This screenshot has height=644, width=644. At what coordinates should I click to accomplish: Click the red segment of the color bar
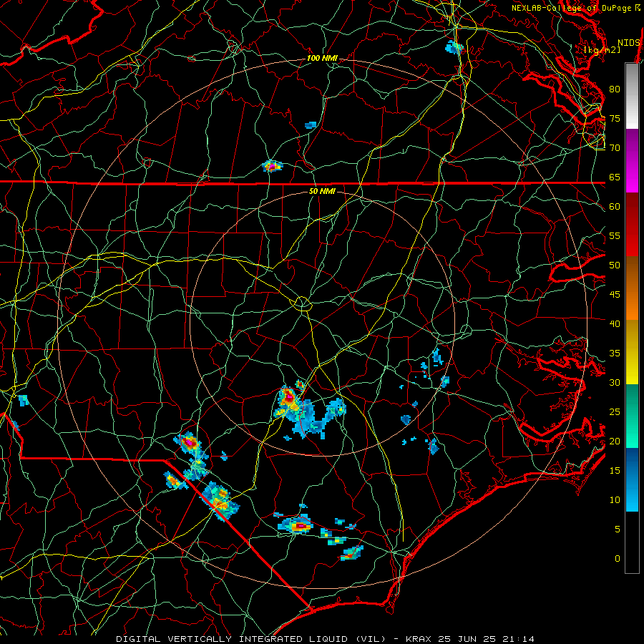(632, 225)
